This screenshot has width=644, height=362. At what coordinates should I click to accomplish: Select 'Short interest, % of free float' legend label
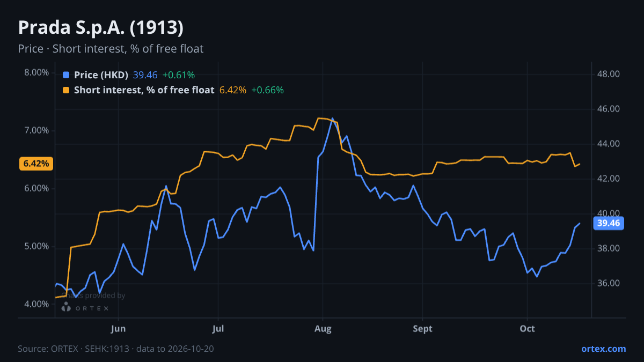point(144,90)
